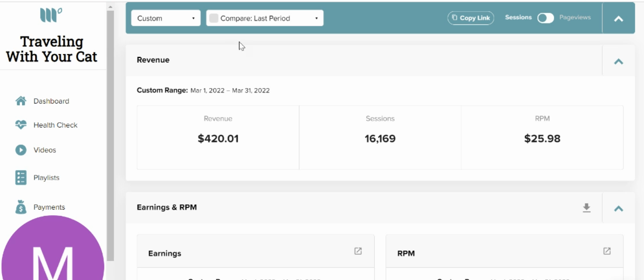Click the Videos play icon
Viewport: 644px width, 280px height.
[x=21, y=150]
